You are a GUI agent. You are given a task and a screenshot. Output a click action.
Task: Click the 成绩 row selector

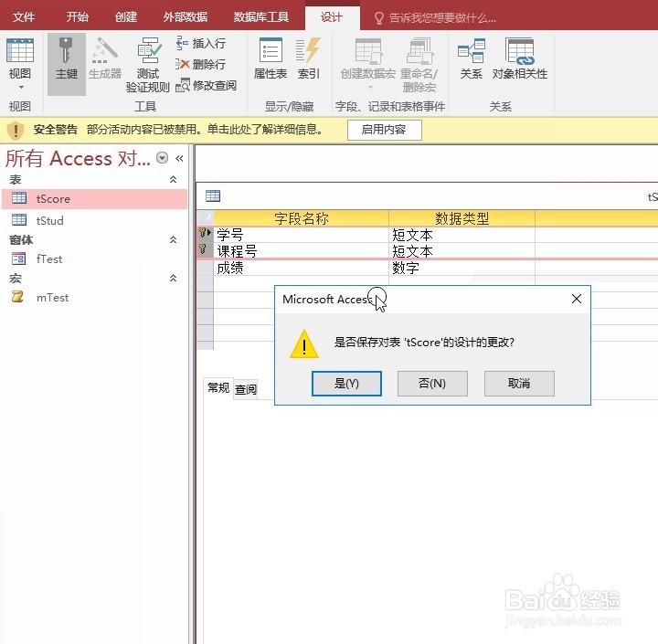click(205, 268)
